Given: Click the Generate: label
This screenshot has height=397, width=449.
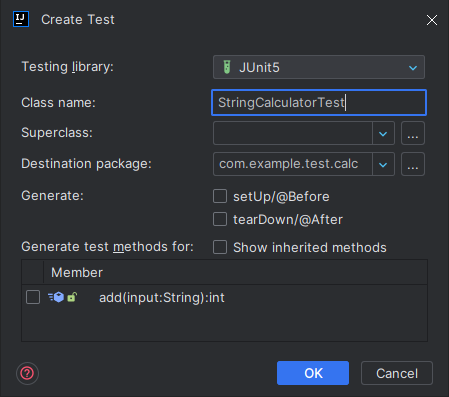Looking at the screenshot, I should pyautogui.click(x=52, y=196).
